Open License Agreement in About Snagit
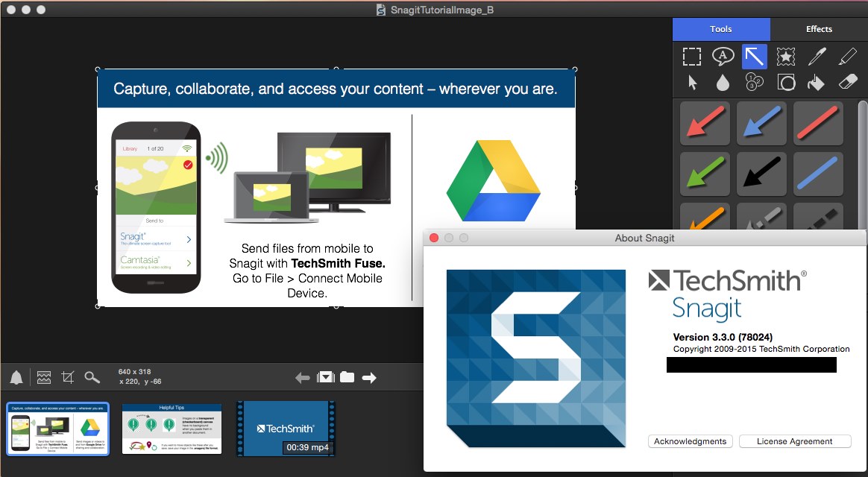The width and height of the screenshot is (868, 477). 795,441
